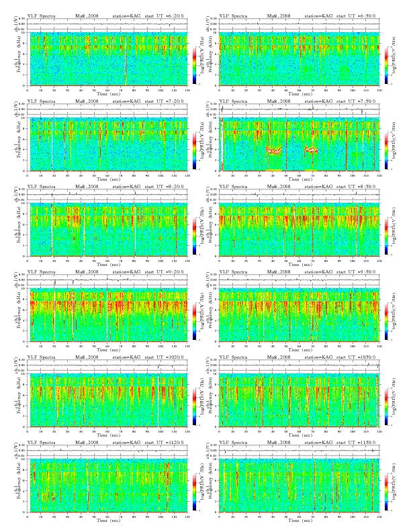Click the PSD color bar of the 11:50:0 plot
This screenshot has width=411, height=532.
coord(387,492)
